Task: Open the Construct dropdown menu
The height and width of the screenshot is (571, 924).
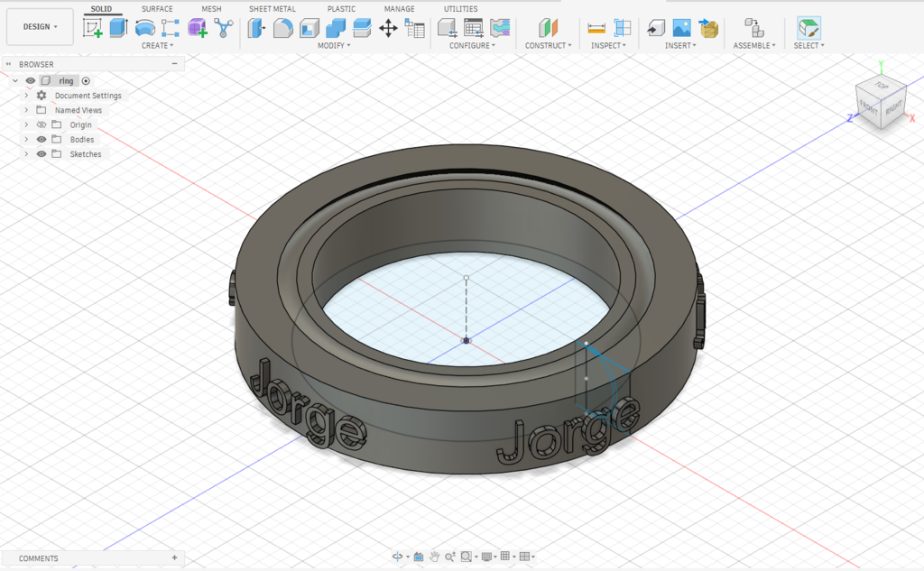Action: pyautogui.click(x=548, y=45)
